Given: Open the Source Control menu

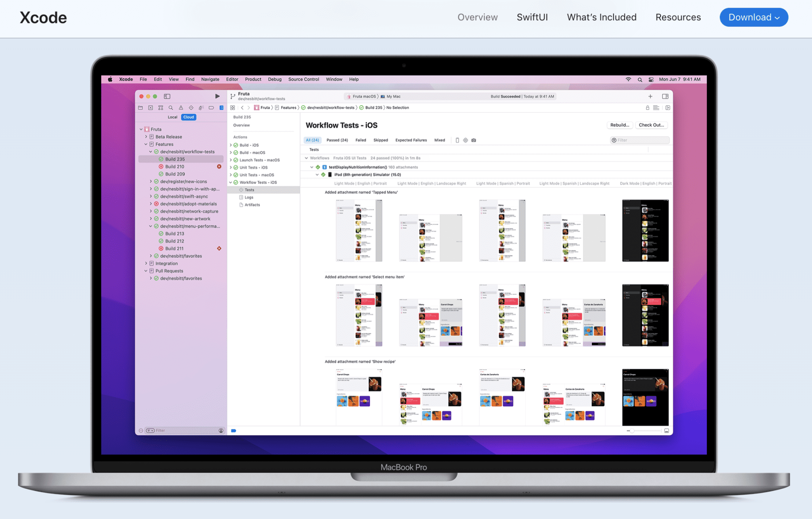Looking at the screenshot, I should (x=303, y=79).
